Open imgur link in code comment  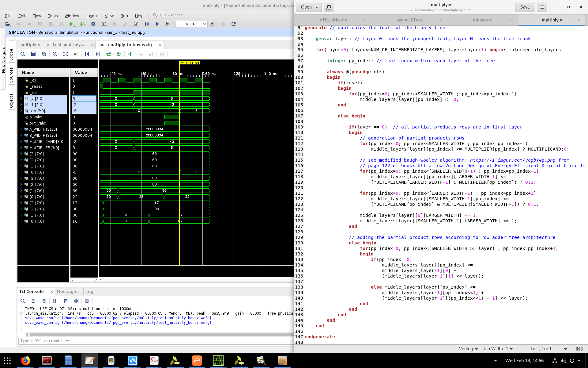point(512,160)
